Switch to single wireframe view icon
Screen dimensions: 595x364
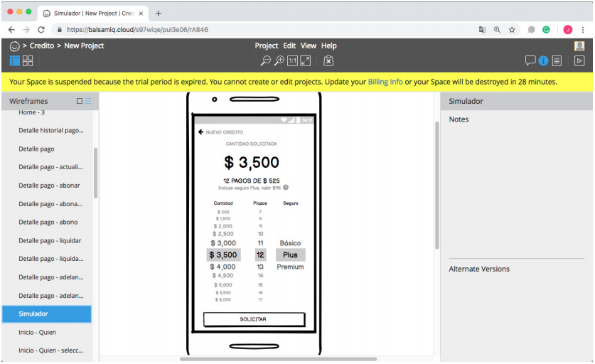coord(14,60)
